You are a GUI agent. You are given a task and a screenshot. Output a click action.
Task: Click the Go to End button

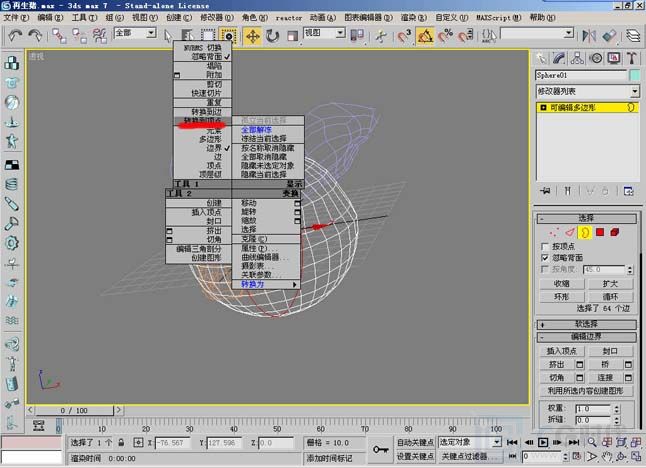(x=573, y=442)
